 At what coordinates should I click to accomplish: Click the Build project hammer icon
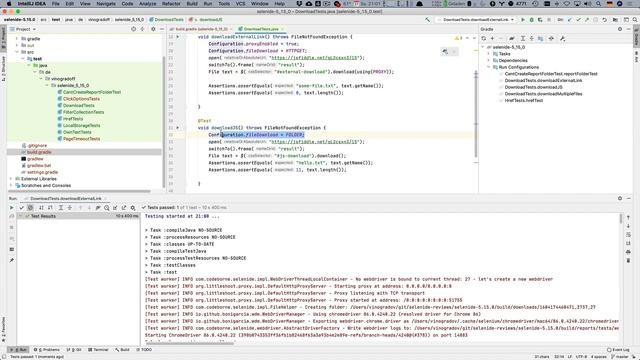(x=427, y=20)
